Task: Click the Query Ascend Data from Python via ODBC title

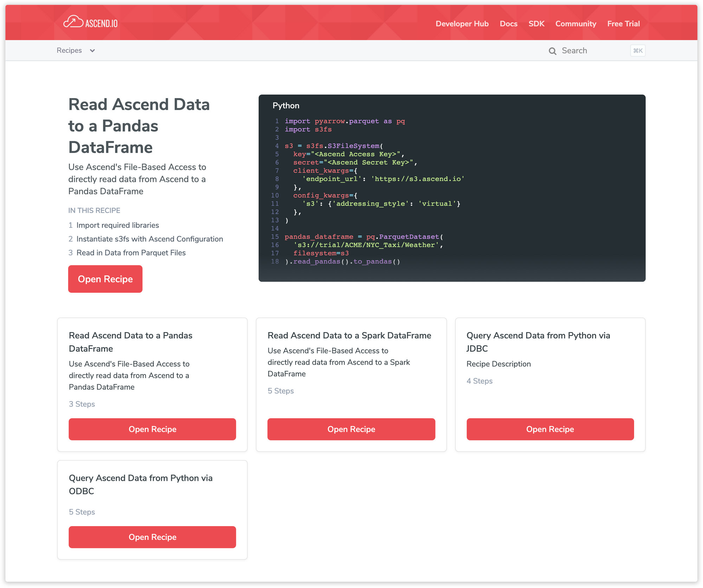Action: coord(141,484)
